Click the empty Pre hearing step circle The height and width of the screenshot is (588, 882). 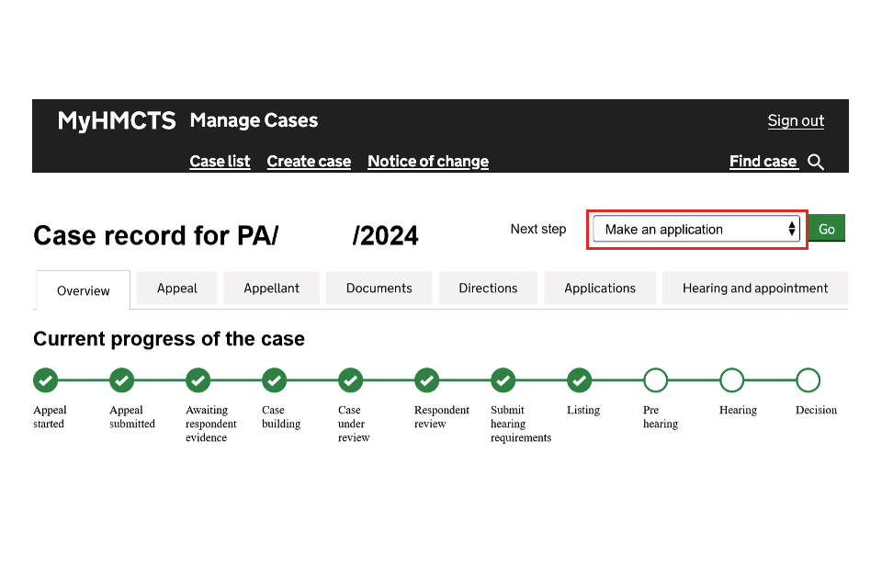click(655, 379)
